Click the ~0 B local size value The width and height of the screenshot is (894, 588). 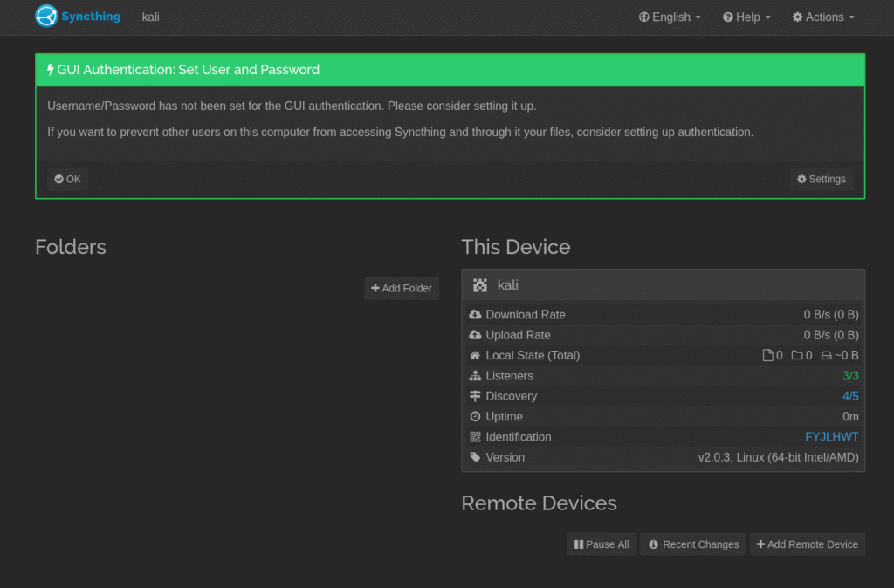pyautogui.click(x=847, y=356)
